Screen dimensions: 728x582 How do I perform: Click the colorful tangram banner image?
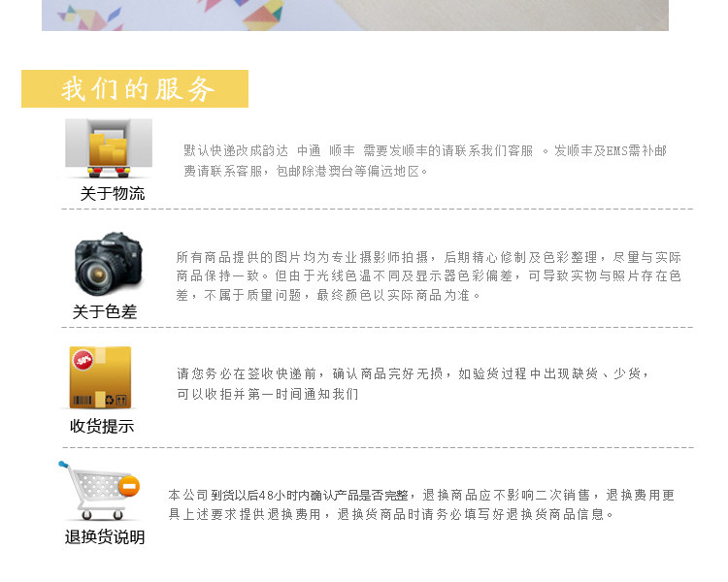click(355, 16)
